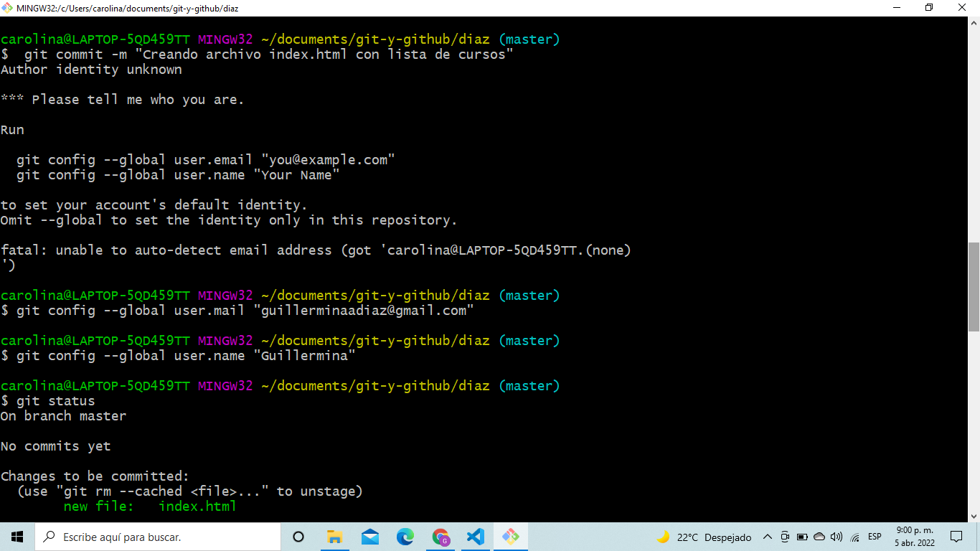Open the volume speaker tray icon
Screen dimensions: 980x551
(837, 537)
